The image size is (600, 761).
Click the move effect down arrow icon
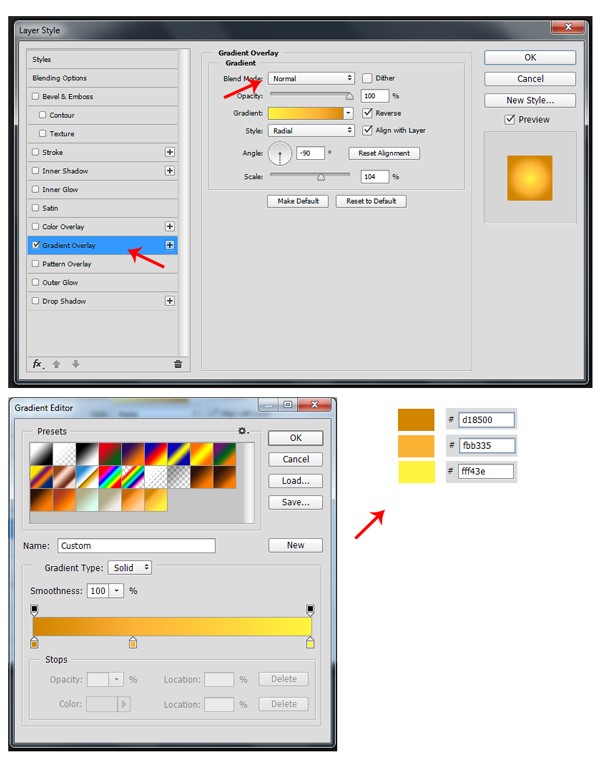75,364
